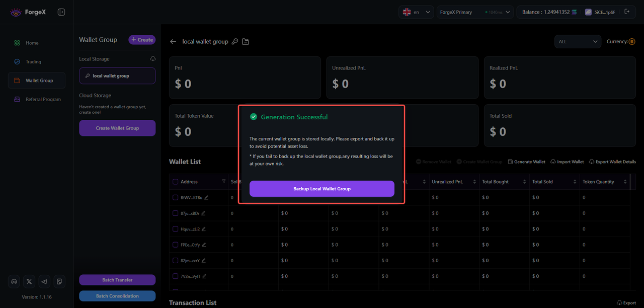Screen dimensions: 644x308
Task: Click the cloud icon next to Local Storage
Action: [x=153, y=59]
